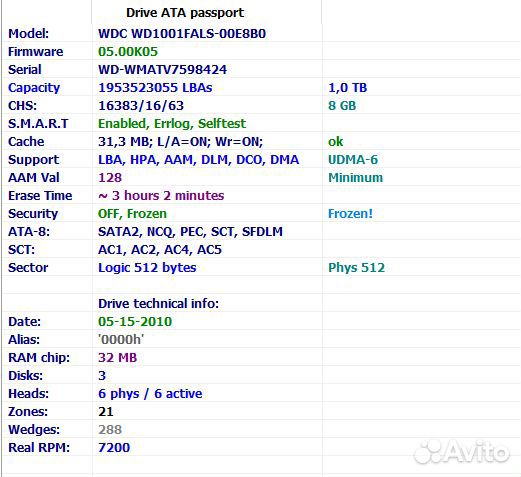Click the 8 GB cell
Viewport: 521px width, 477px height.
(342, 106)
